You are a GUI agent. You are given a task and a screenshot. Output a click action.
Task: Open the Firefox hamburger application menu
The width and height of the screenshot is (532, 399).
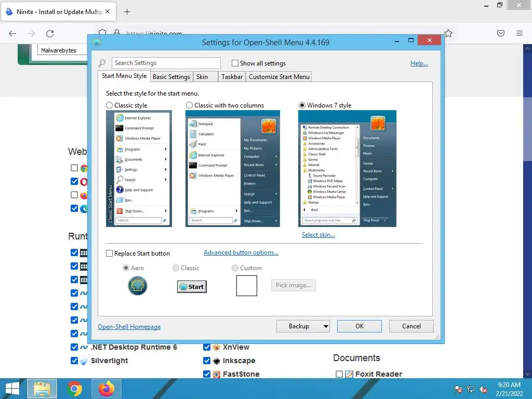(520, 33)
